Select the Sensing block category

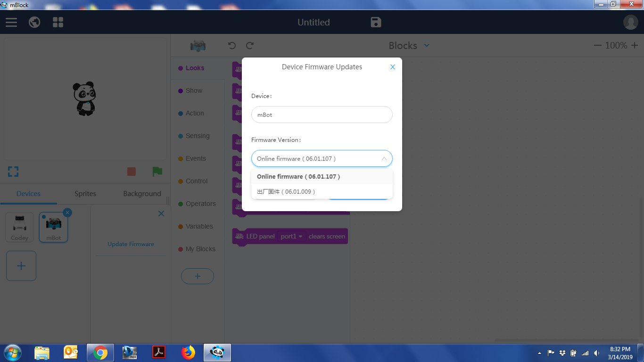pyautogui.click(x=198, y=136)
